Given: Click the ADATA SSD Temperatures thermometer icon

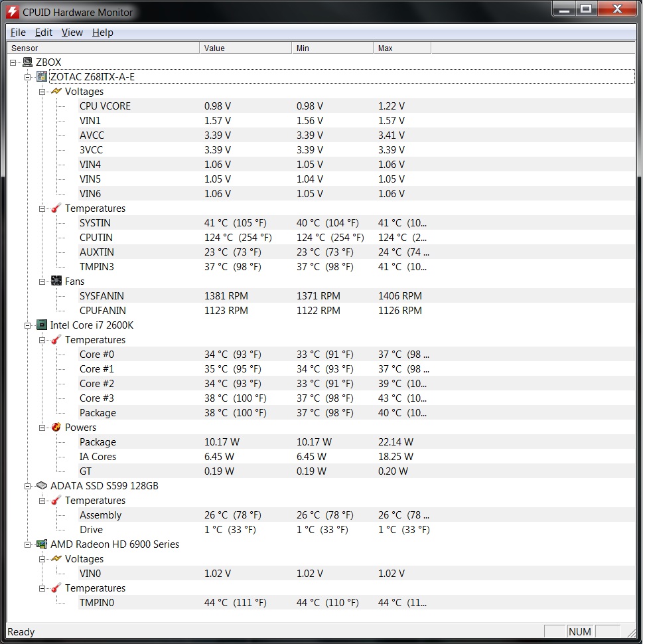Looking at the screenshot, I should pyautogui.click(x=56, y=501).
